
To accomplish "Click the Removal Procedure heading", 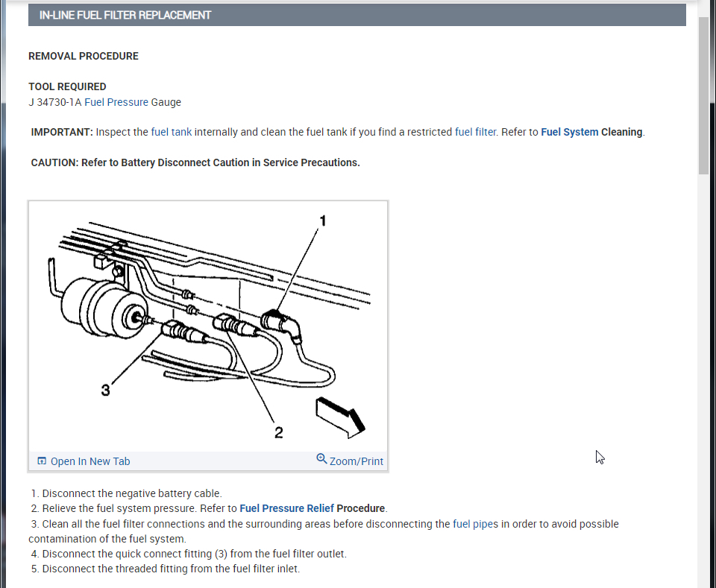I will click(84, 56).
